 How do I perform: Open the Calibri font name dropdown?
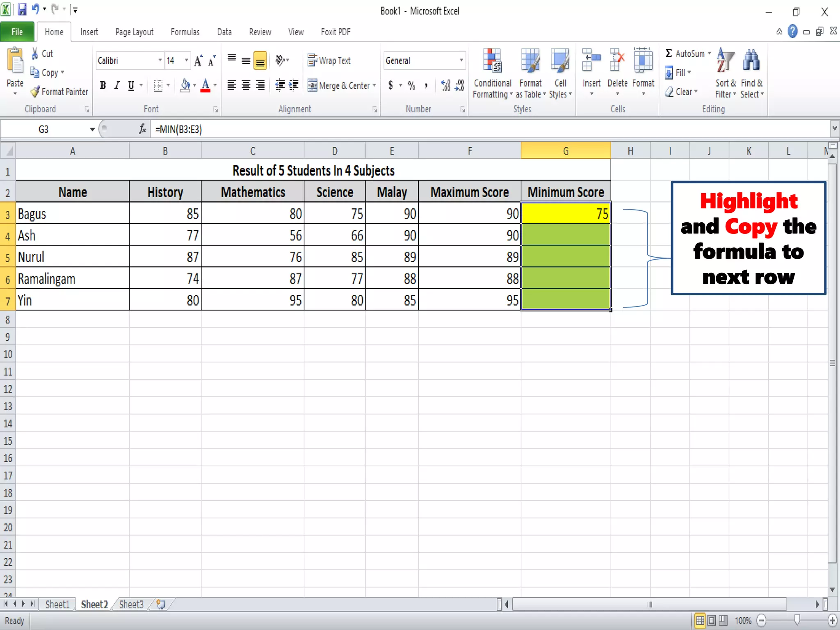tap(160, 61)
